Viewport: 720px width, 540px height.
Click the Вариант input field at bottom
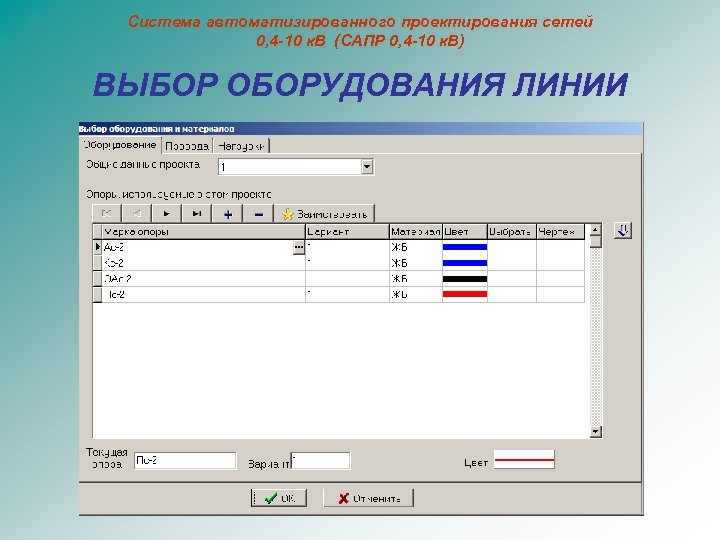[x=321, y=461]
